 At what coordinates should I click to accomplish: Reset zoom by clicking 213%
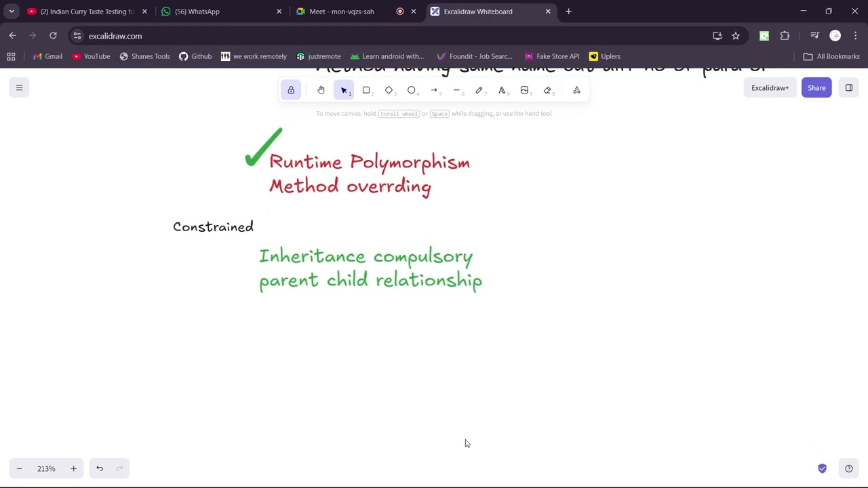(46, 468)
